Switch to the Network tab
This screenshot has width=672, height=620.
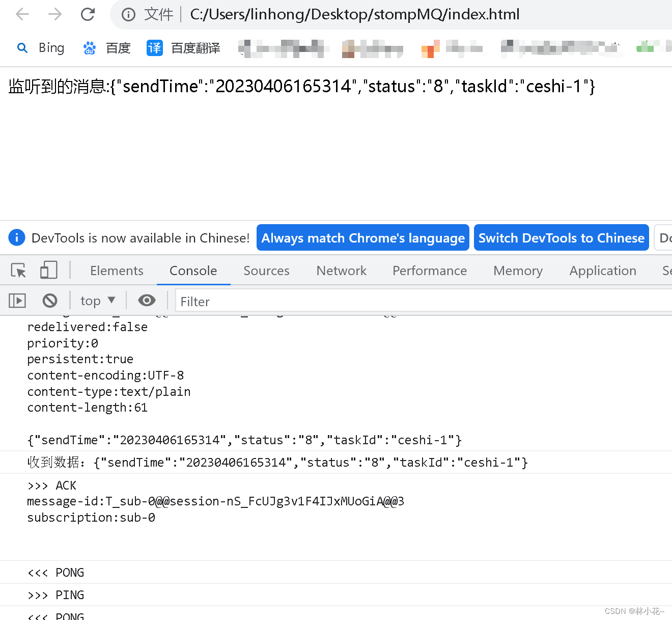[x=342, y=271]
